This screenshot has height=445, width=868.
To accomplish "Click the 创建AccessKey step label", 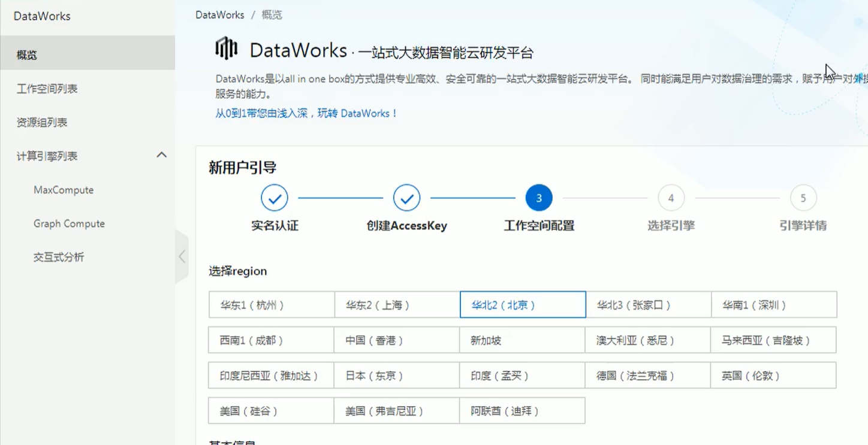I will point(406,226).
